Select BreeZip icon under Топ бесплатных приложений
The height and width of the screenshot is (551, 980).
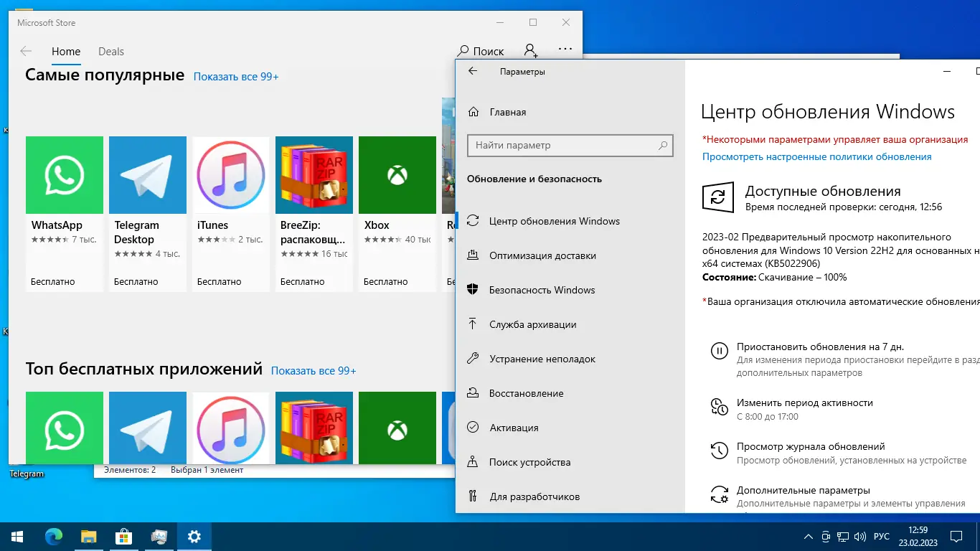[x=314, y=428]
